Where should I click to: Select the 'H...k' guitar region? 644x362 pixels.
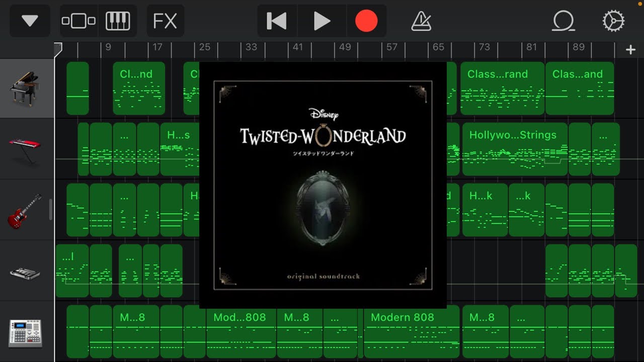click(485, 210)
